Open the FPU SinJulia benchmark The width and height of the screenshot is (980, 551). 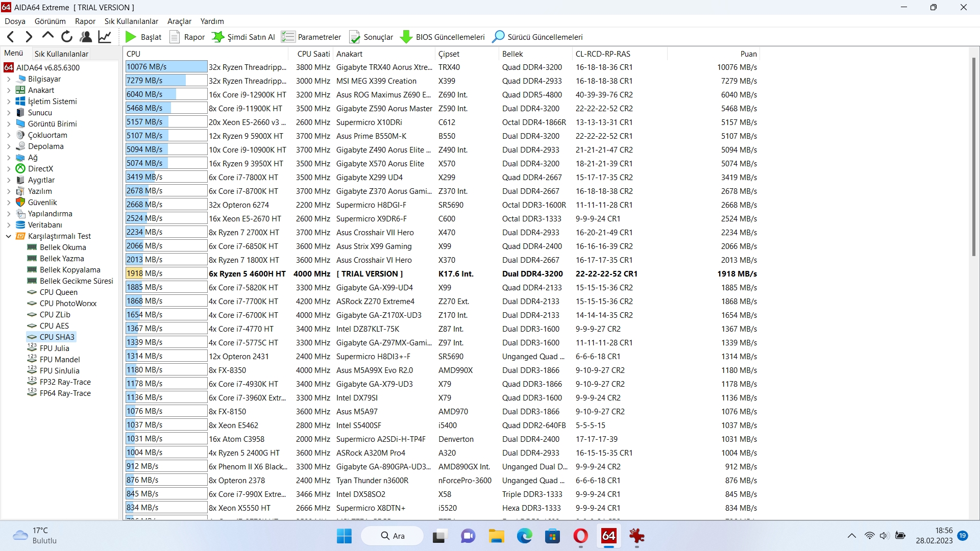pos(53,371)
